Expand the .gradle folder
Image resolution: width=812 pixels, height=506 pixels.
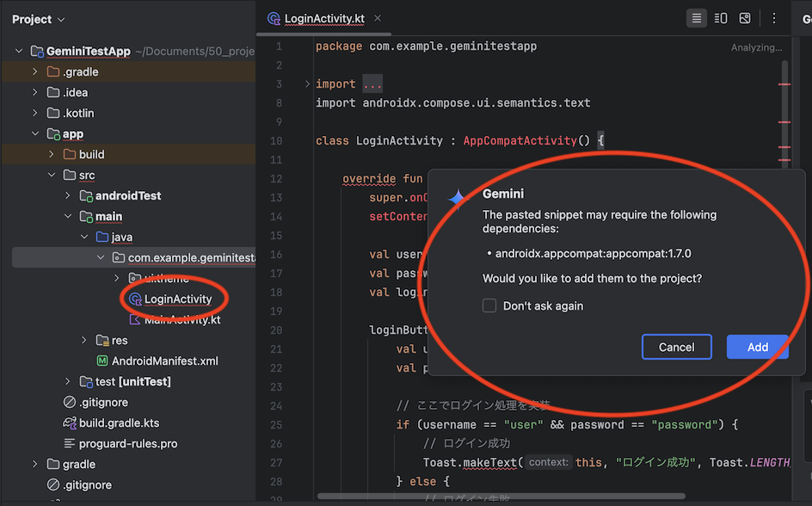(x=35, y=71)
